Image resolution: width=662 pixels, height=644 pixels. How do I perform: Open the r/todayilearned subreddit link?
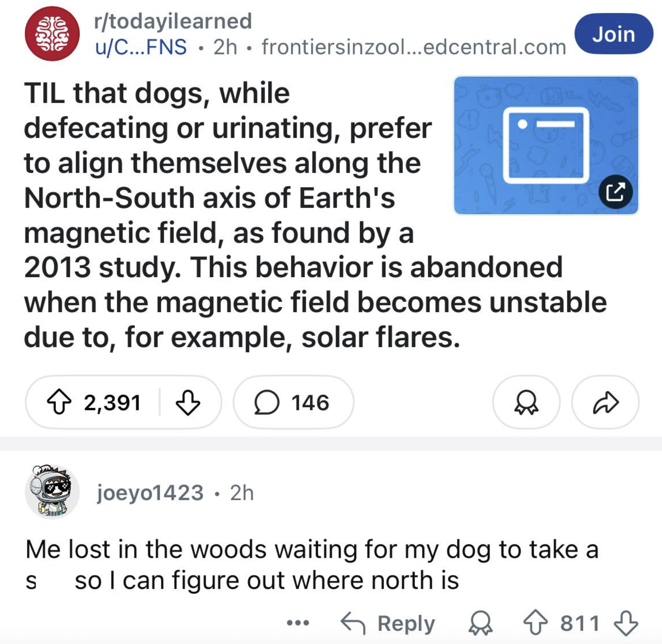click(173, 21)
